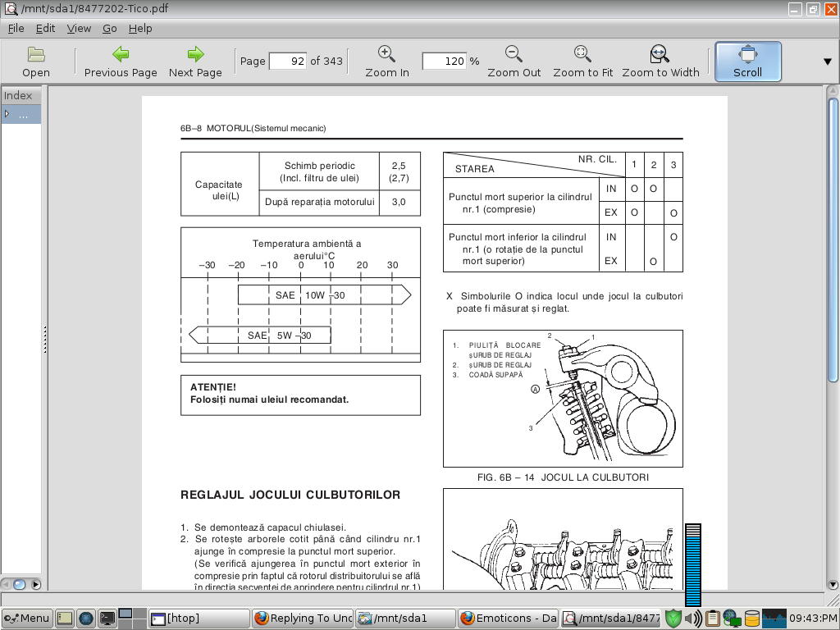
Task: Click the zoom percentage field showing 120
Action: 445,61
